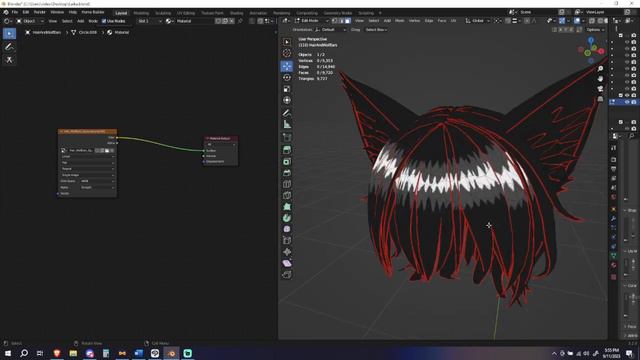
Task: Click HairAndWolfEars in node editor breadcrumb
Action: pyautogui.click(x=47, y=32)
